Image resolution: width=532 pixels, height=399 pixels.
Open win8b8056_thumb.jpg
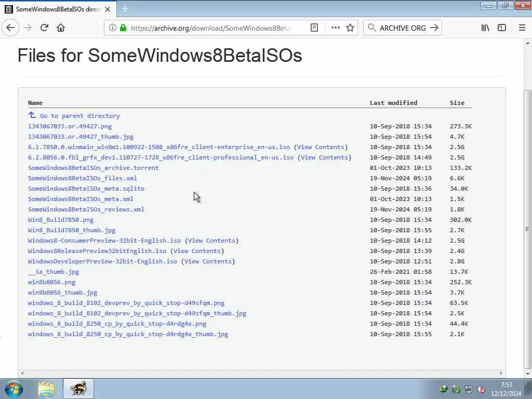pos(62,292)
